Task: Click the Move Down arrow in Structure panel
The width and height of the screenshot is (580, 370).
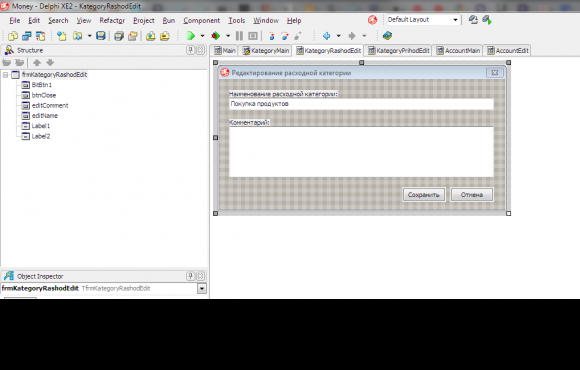Action: pyautogui.click(x=50, y=63)
